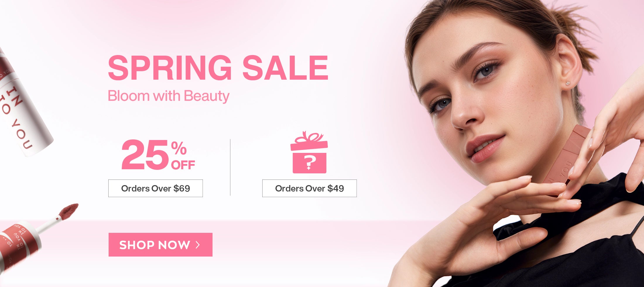Click the model's stud earring
The image size is (644, 287).
pyautogui.click(x=567, y=83)
